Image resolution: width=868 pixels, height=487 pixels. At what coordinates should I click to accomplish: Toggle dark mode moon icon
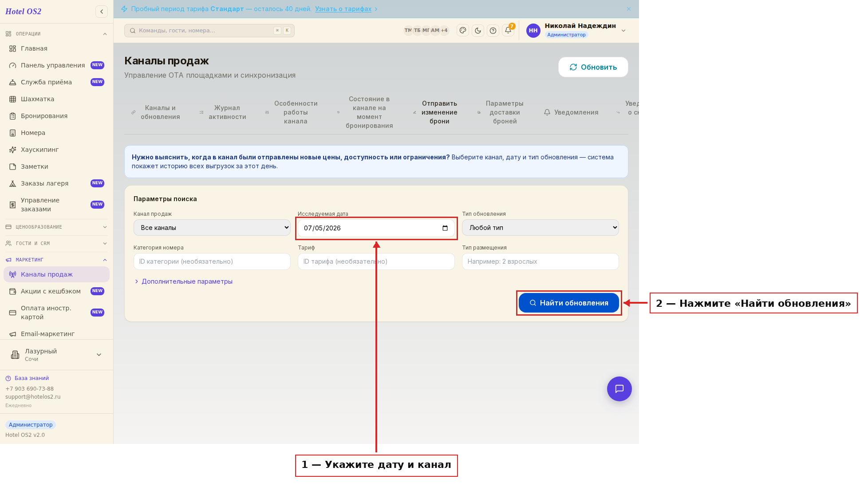pyautogui.click(x=478, y=31)
